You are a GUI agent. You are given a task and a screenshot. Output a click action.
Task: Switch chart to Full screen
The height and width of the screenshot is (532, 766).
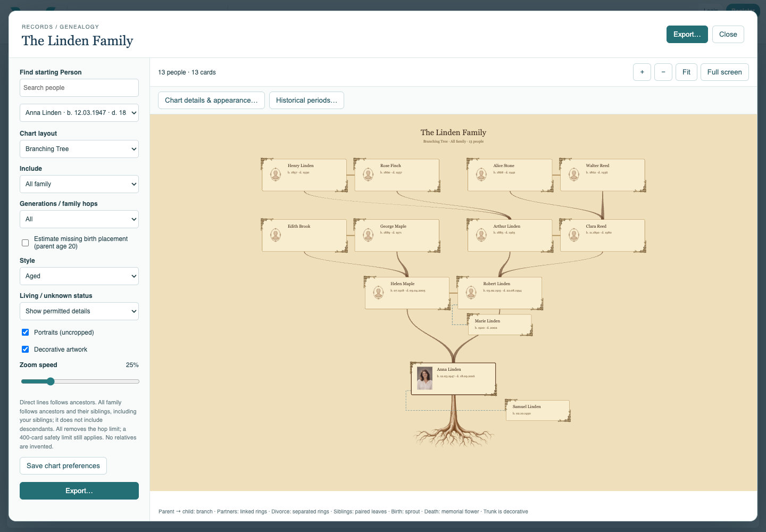725,72
